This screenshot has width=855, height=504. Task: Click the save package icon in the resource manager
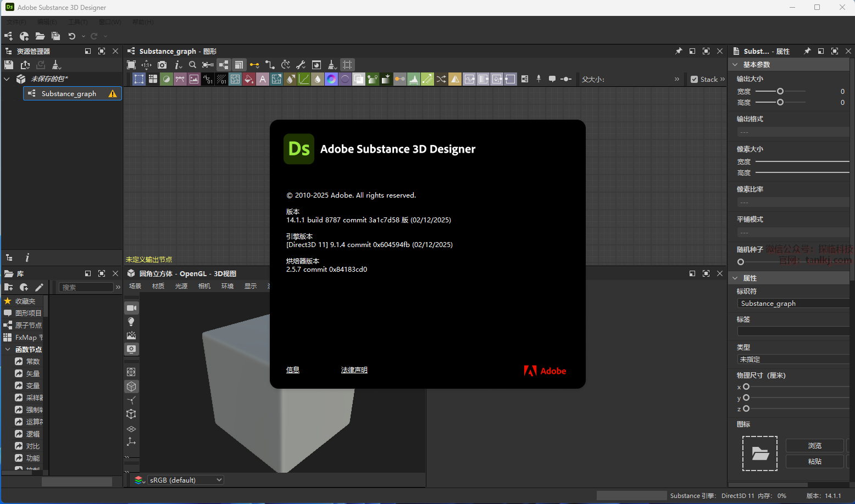pos(9,65)
